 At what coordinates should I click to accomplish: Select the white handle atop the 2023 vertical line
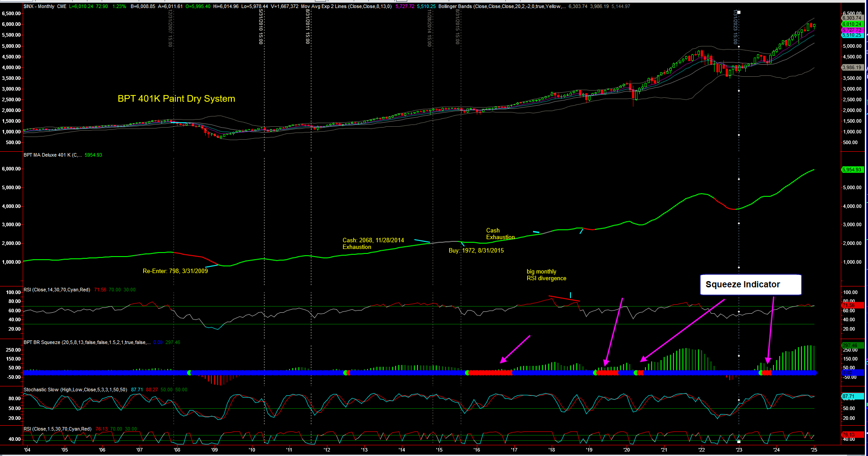(x=739, y=12)
